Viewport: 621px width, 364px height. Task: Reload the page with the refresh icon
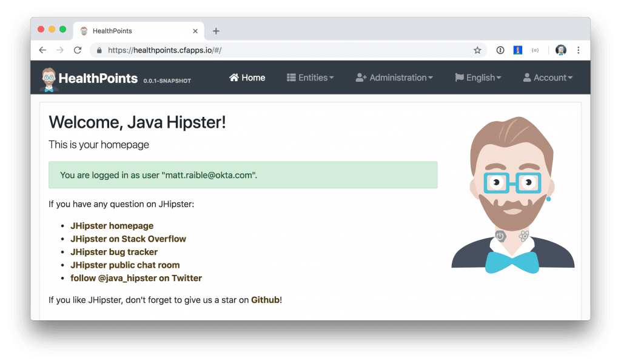(x=78, y=50)
